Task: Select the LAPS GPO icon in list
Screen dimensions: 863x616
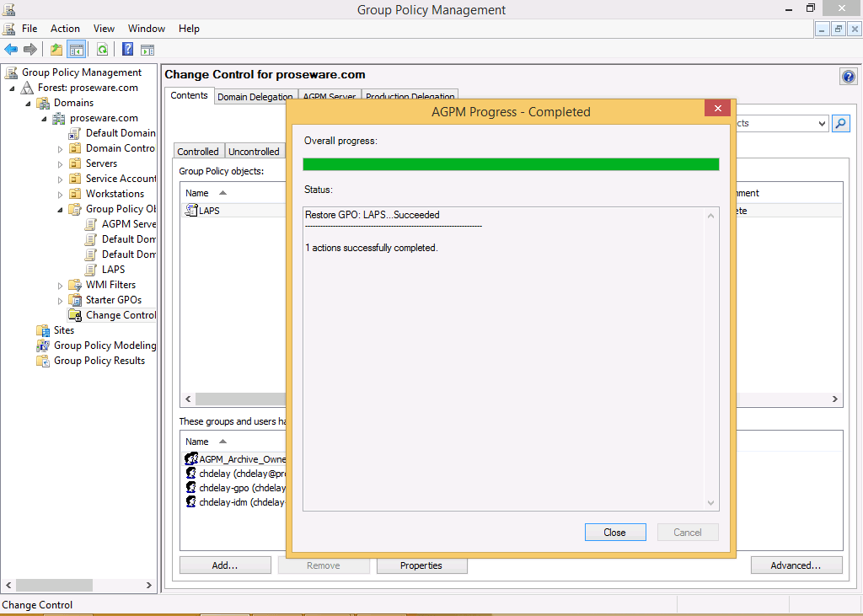Action: pyautogui.click(x=191, y=211)
